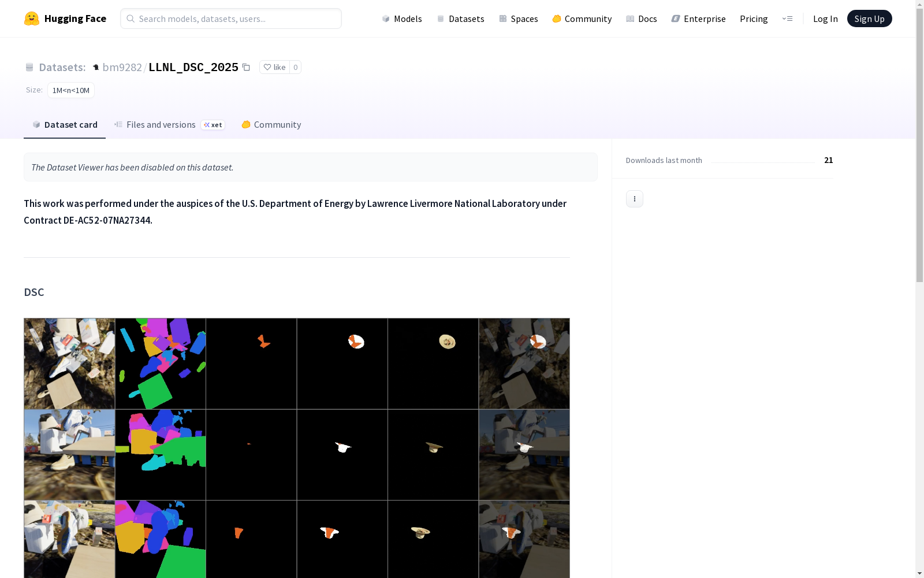Click the LLNL_DSC_2025 dataset title

point(193,67)
